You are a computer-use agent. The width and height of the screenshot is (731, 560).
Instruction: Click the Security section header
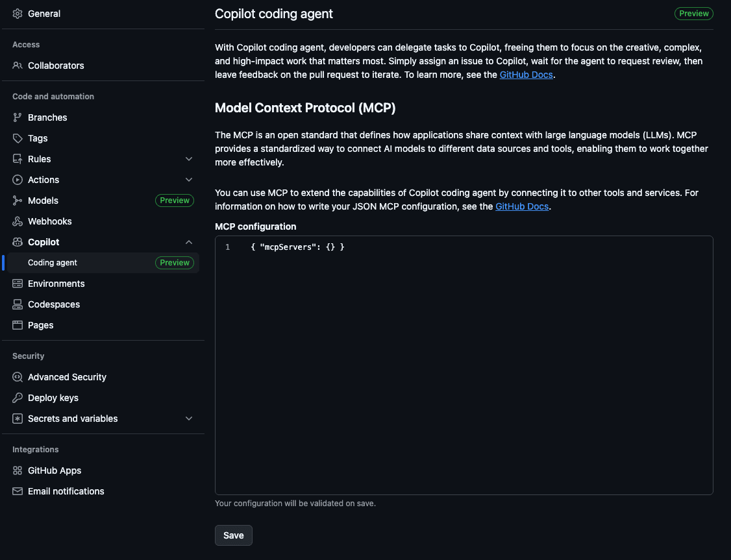pos(29,356)
